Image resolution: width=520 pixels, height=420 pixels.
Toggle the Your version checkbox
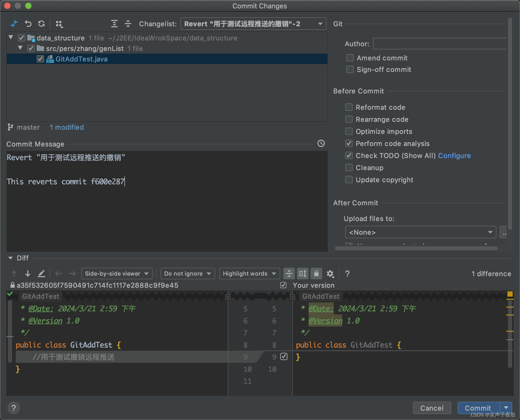pyautogui.click(x=283, y=285)
